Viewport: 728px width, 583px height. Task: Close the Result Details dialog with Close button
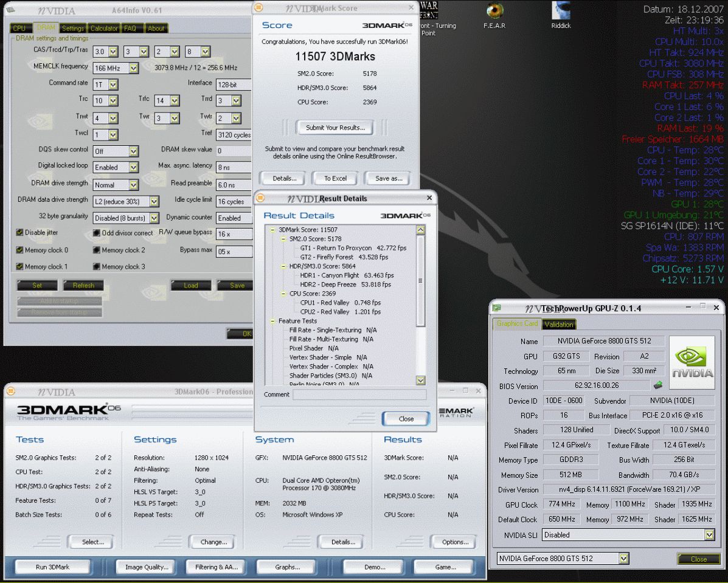coord(406,419)
